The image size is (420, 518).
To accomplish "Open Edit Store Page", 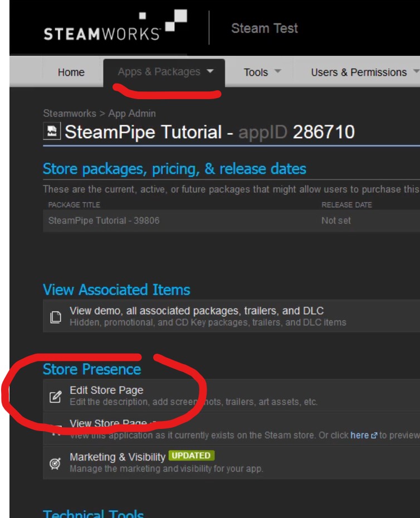I will pos(106,390).
